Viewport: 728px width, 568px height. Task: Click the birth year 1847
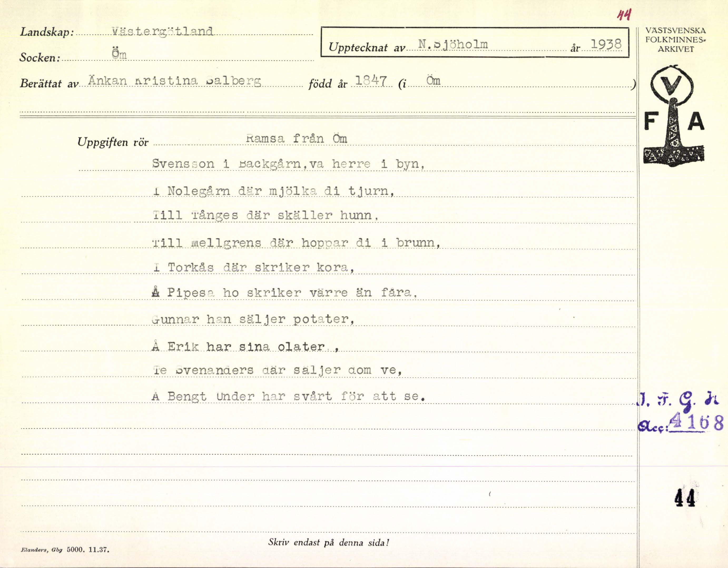[371, 81]
